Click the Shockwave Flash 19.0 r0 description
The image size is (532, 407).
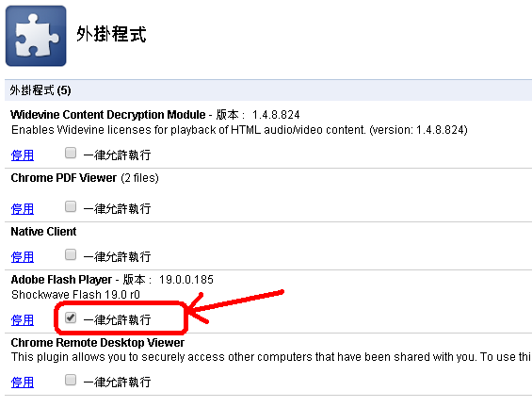[x=75, y=294]
